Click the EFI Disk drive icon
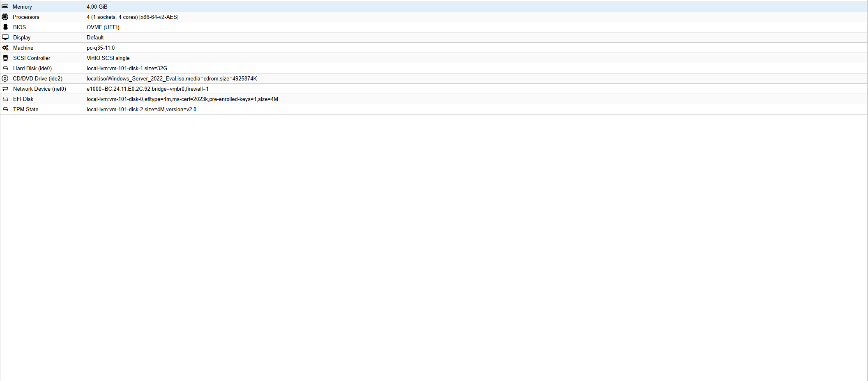The width and height of the screenshot is (868, 381). tap(5, 99)
